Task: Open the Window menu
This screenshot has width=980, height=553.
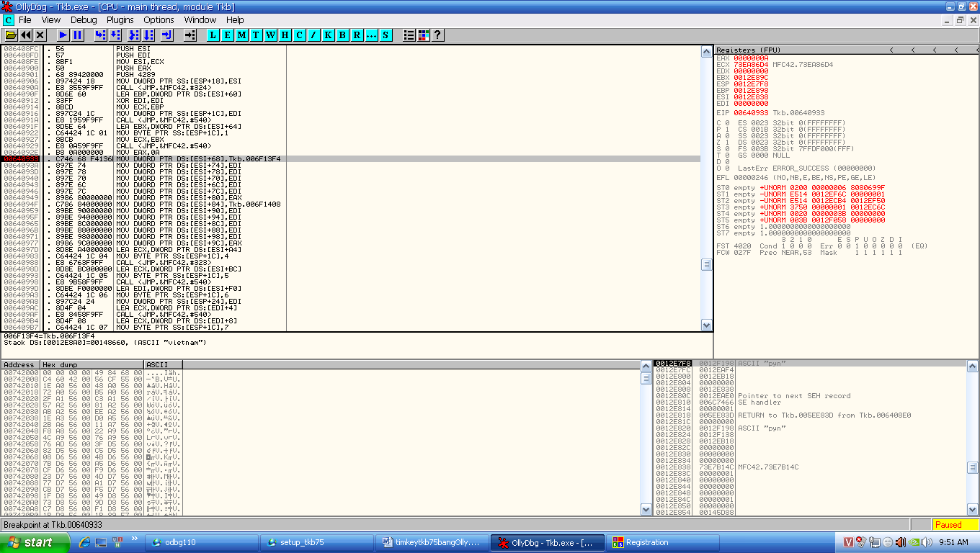Action: 200,19
